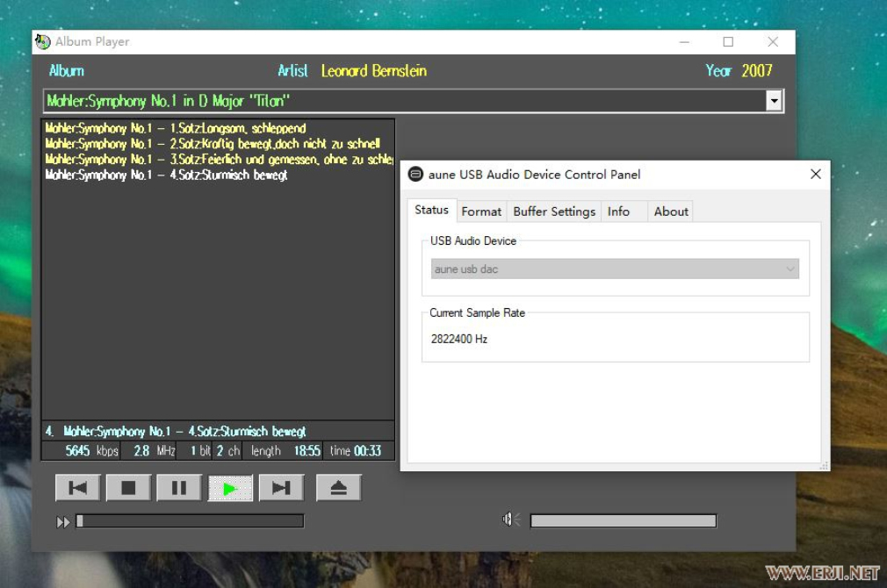Click the 2 ch channels readout
The width and height of the screenshot is (887, 588).
[228, 450]
